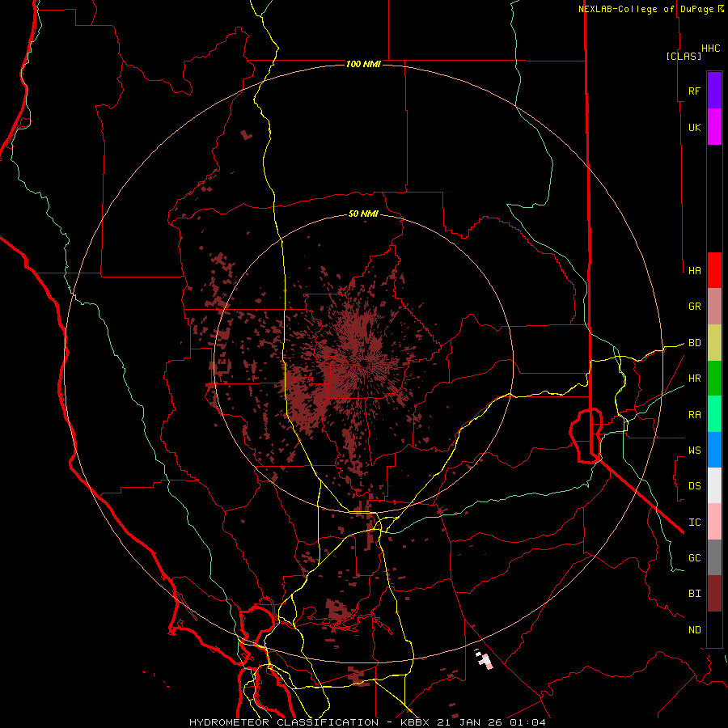Click the BI legend label
Viewport: 728px width, 728px height.
tap(695, 594)
